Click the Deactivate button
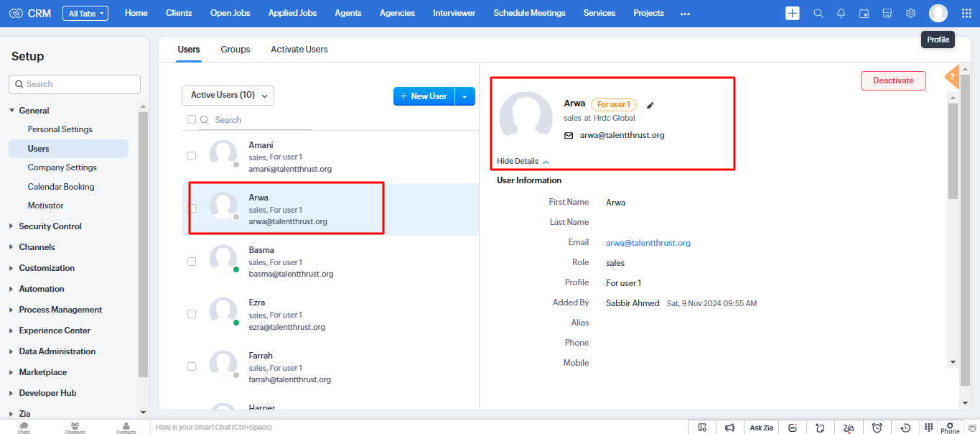Viewport: 980px width, 434px height. tap(893, 80)
